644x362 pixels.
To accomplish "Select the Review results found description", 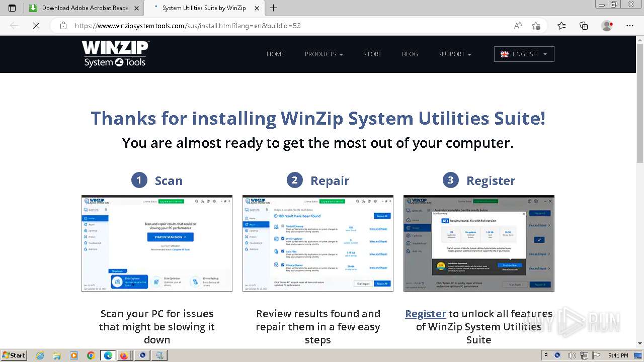I will pyautogui.click(x=318, y=327).
